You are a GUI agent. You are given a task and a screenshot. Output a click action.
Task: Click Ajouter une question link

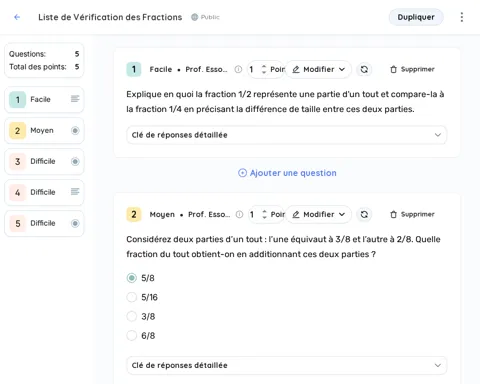287,173
